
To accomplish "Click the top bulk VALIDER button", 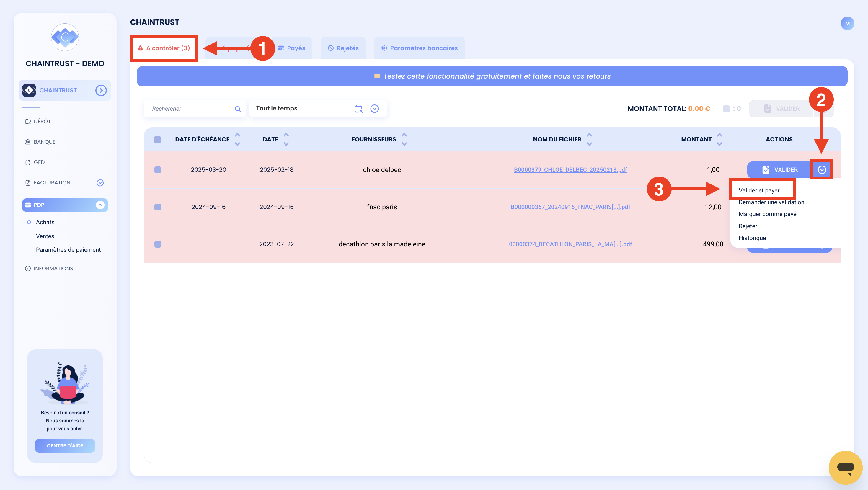I will click(782, 109).
